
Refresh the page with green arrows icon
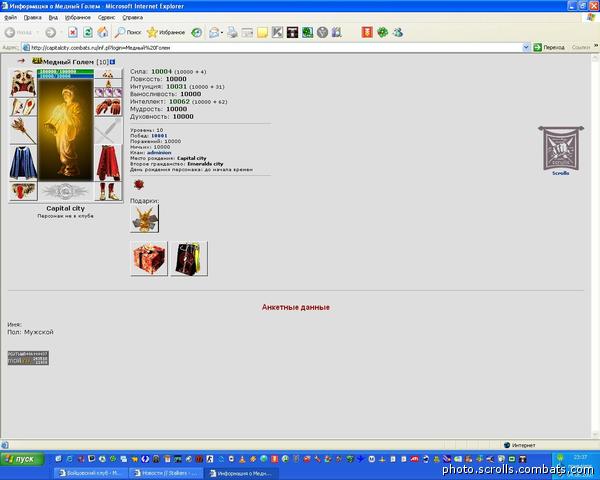click(88, 33)
